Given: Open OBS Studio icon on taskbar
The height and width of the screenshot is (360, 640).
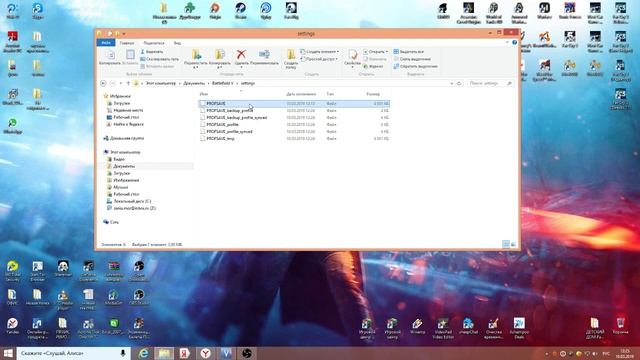Looking at the screenshot, I should pyautogui.click(x=247, y=353).
